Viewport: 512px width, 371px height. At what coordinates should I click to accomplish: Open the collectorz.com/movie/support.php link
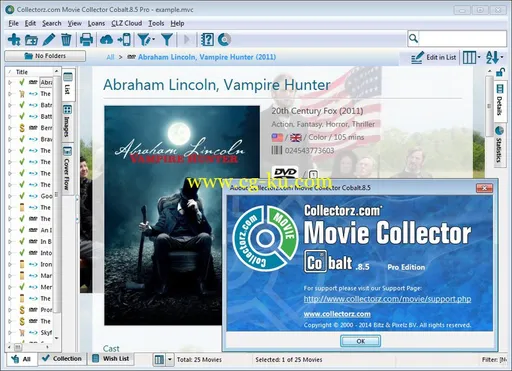click(387, 299)
